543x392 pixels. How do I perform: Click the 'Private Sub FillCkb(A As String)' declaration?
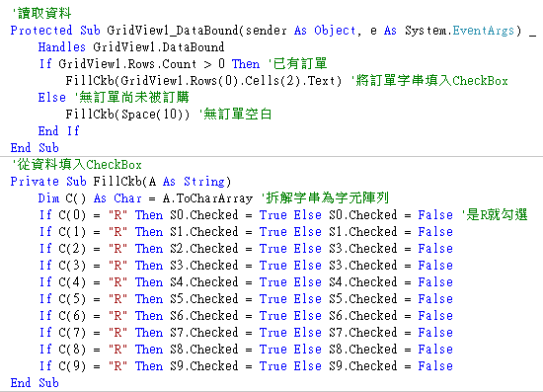[120, 182]
